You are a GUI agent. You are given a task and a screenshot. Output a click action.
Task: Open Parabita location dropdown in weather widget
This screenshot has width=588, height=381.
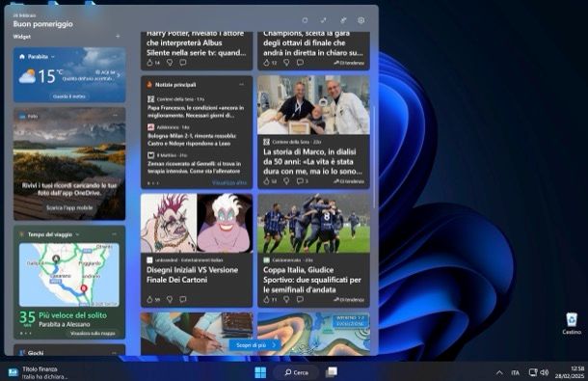point(53,57)
